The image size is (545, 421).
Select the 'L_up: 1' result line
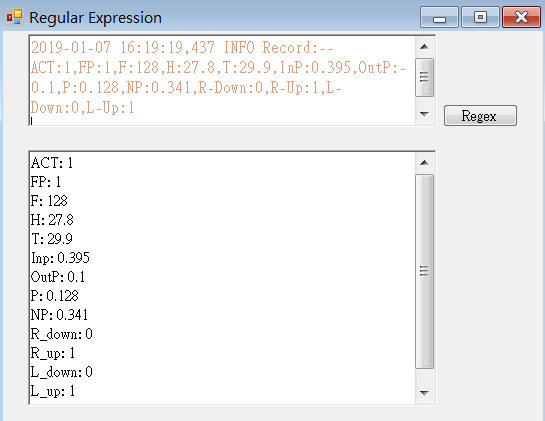click(52, 391)
